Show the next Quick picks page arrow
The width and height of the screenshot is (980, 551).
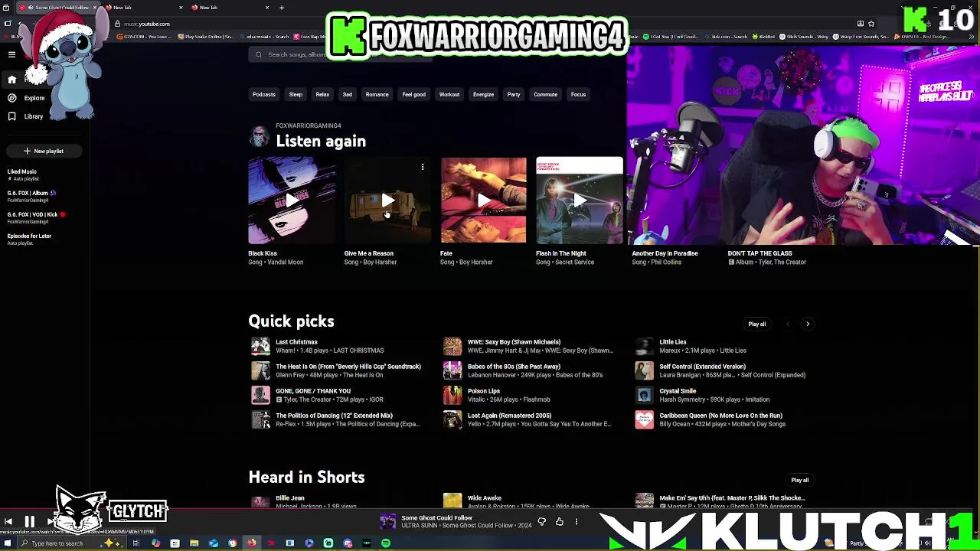point(808,324)
